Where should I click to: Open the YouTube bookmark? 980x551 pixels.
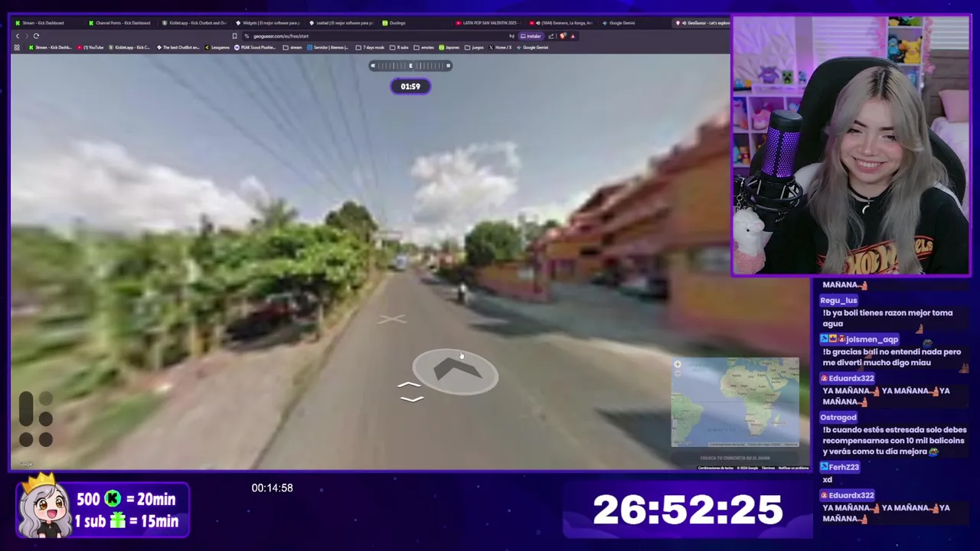pos(90,47)
